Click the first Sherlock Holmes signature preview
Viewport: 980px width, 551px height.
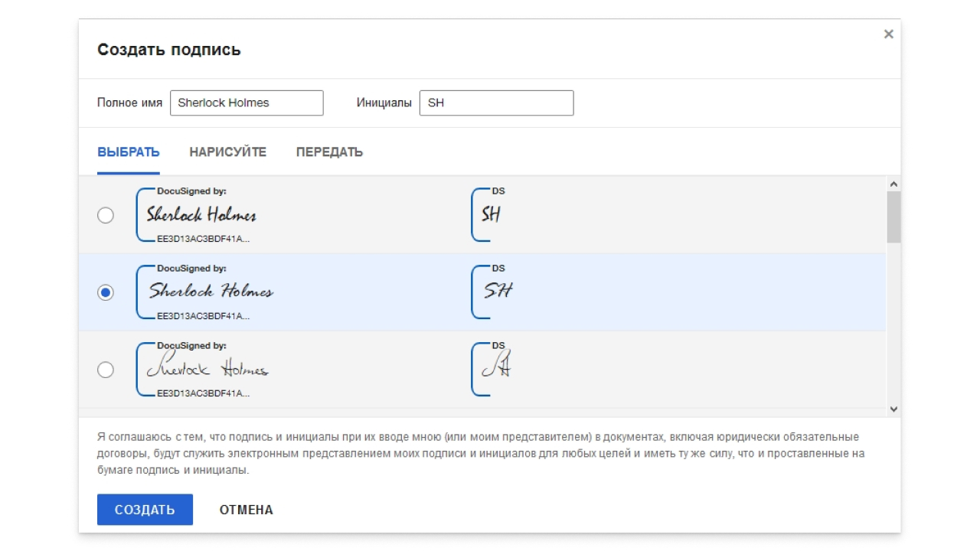[x=201, y=215]
